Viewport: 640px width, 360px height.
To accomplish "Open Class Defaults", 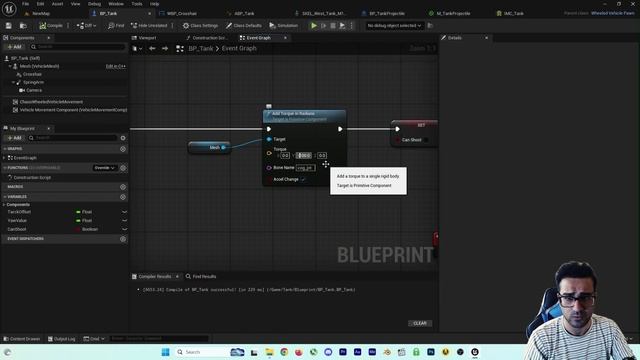I will pos(244,26).
